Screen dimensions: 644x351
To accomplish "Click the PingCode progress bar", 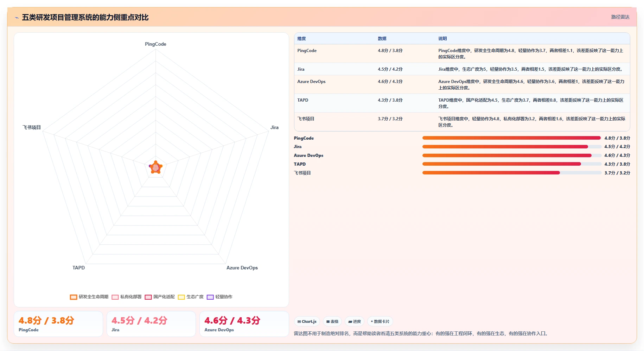I will [x=512, y=138].
